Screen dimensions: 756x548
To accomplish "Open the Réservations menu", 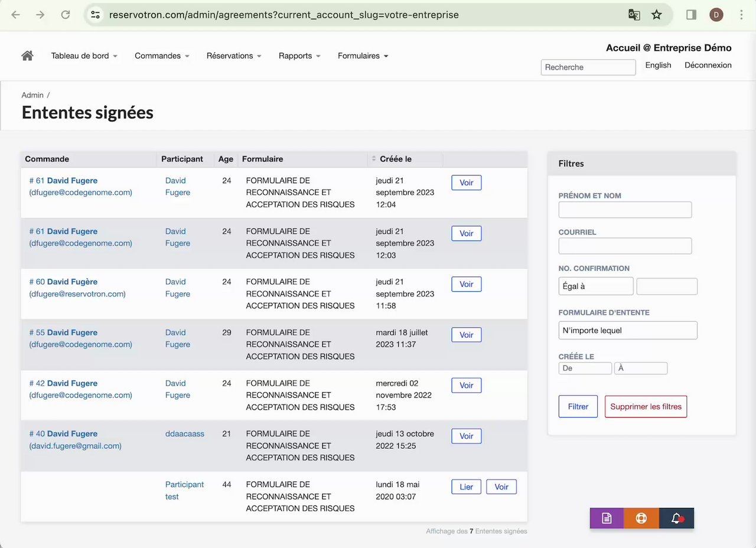I will 234,56.
